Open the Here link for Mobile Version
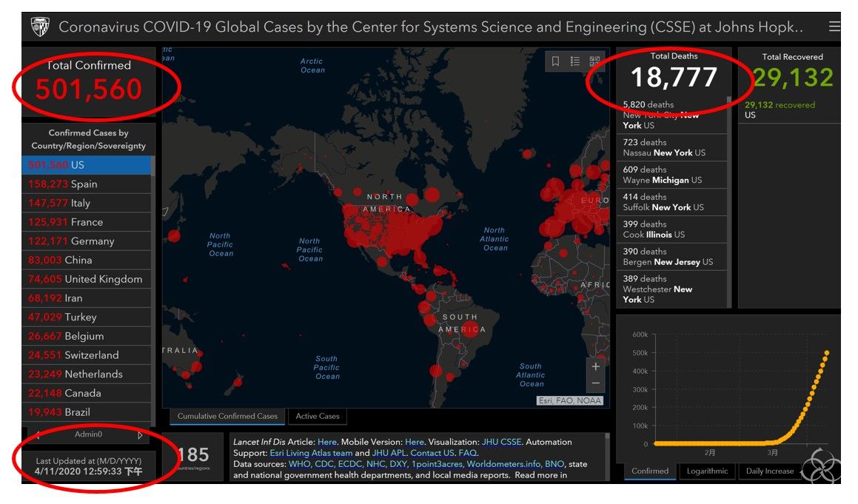This screenshot has width=858, height=504. click(415, 442)
